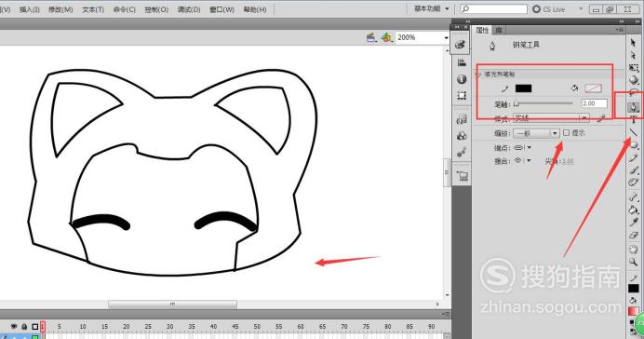644x339 pixels.
Task: Toggle show all layers as outlines
Action: tap(35, 327)
